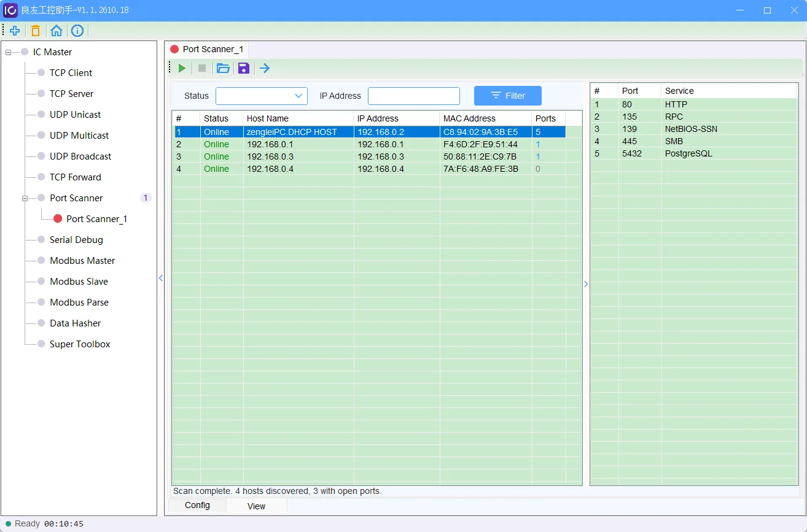Click the blue right arrow export icon
Image resolution: width=807 pixels, height=532 pixels.
(x=265, y=68)
